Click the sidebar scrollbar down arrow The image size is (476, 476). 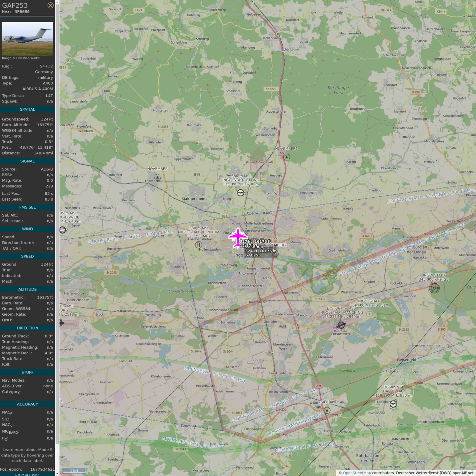(x=57, y=473)
